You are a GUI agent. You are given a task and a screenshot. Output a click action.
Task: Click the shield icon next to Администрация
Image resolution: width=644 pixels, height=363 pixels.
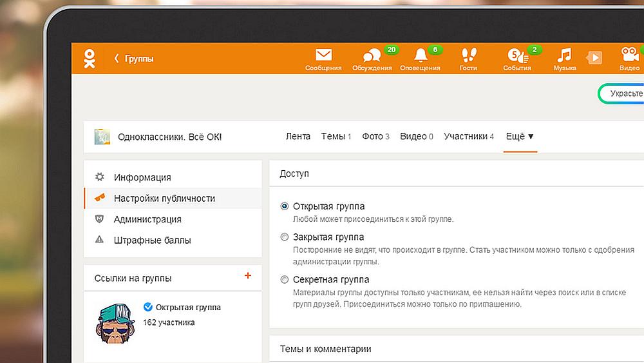99,219
